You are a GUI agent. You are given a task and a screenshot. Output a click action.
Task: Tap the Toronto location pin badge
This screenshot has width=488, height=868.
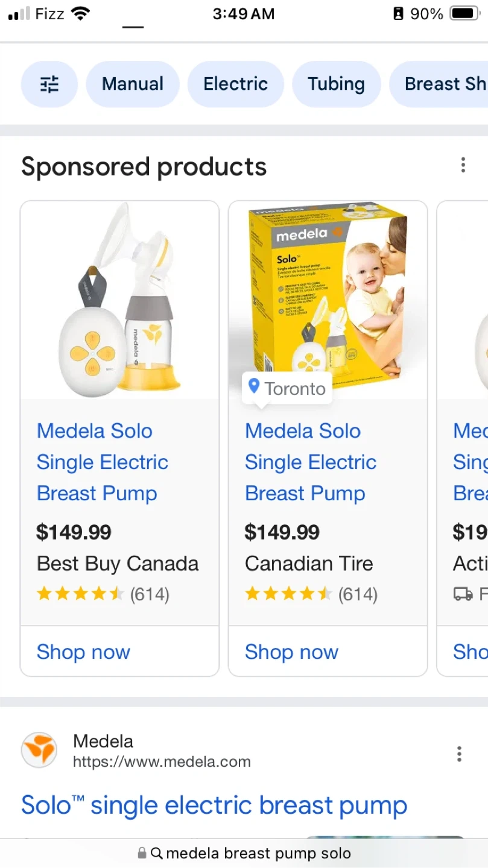[287, 388]
